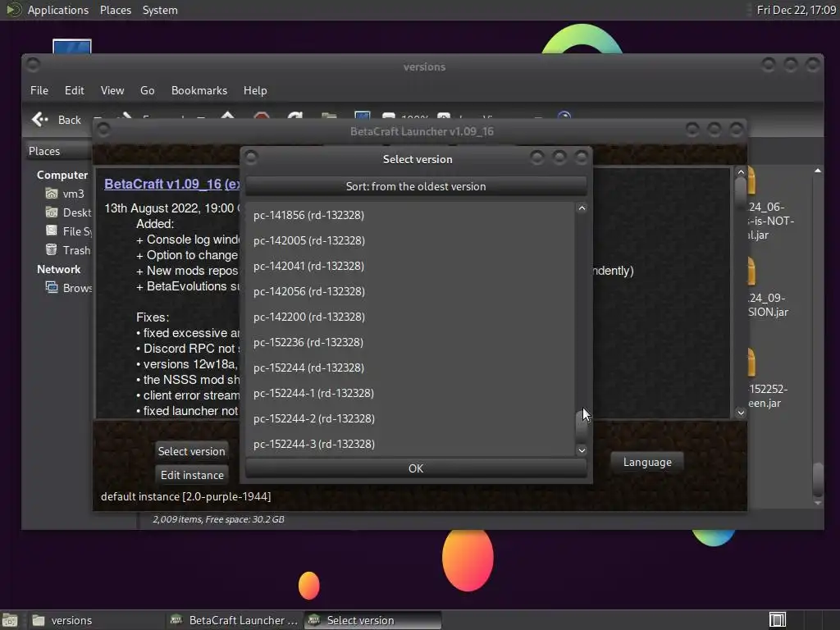Click launcher changelog scroll down arrow

[x=741, y=413]
